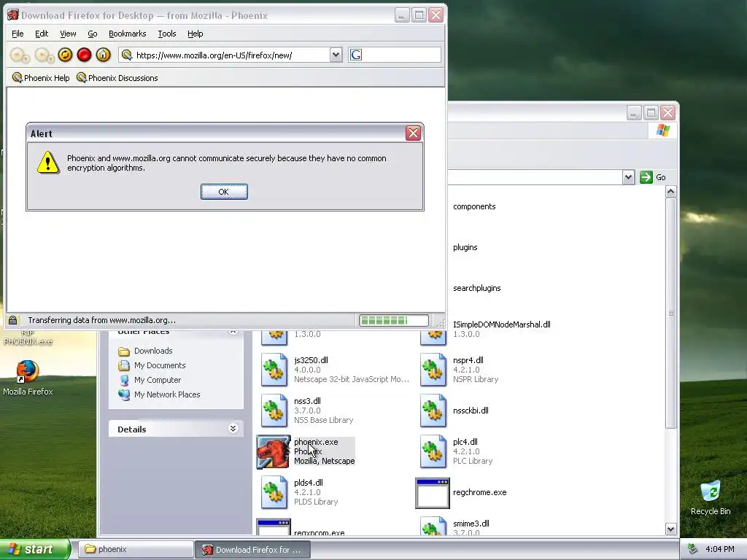747x560 pixels.
Task: Click the system tray network icon
Action: click(693, 549)
